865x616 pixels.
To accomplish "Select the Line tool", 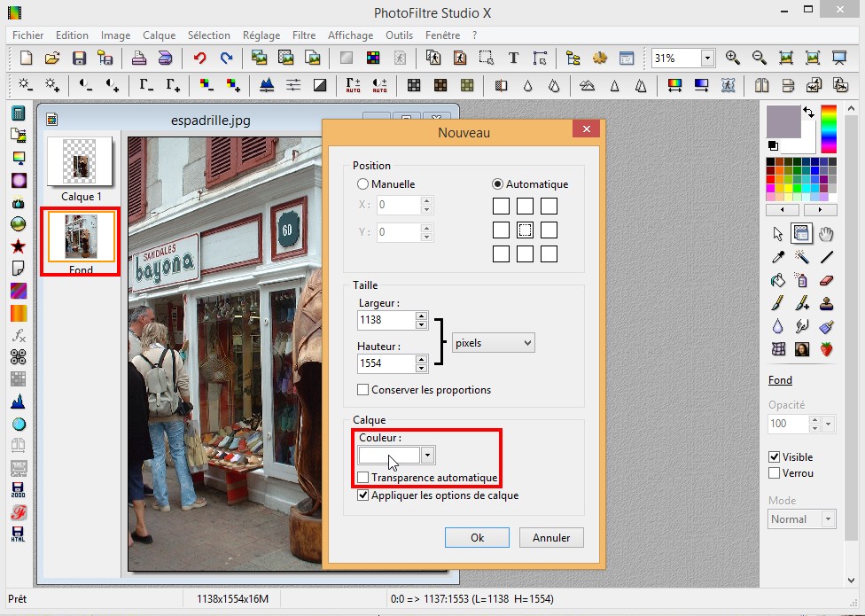I will 826,257.
